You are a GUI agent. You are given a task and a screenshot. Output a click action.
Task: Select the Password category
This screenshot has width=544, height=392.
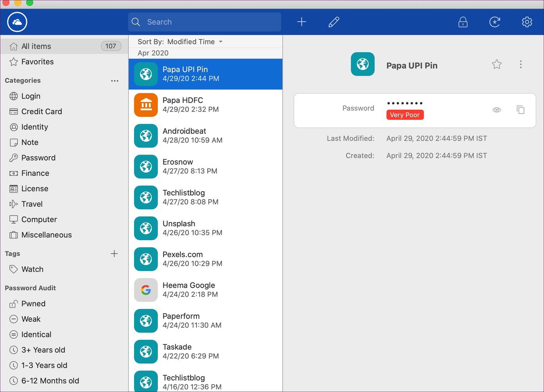tap(64, 158)
